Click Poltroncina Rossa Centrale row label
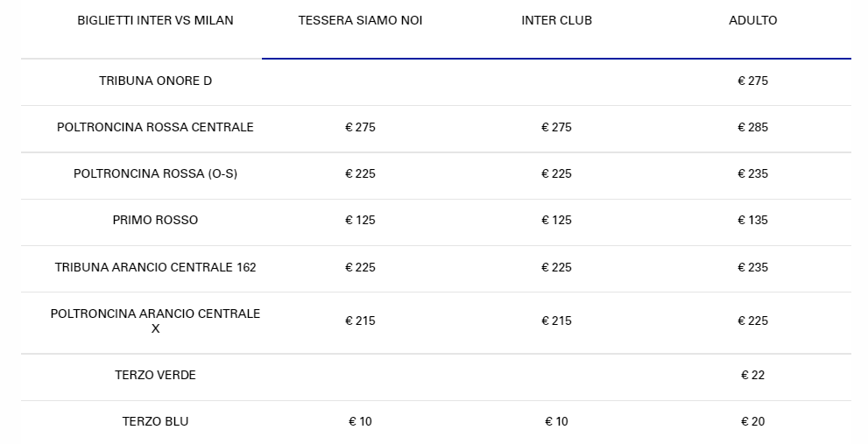 coord(155,127)
